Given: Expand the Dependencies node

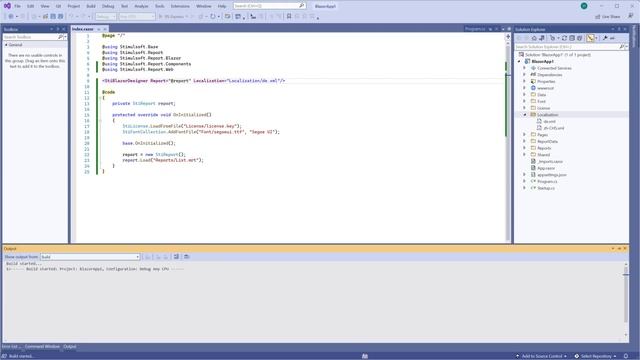Looking at the screenshot, I should tap(524, 75).
